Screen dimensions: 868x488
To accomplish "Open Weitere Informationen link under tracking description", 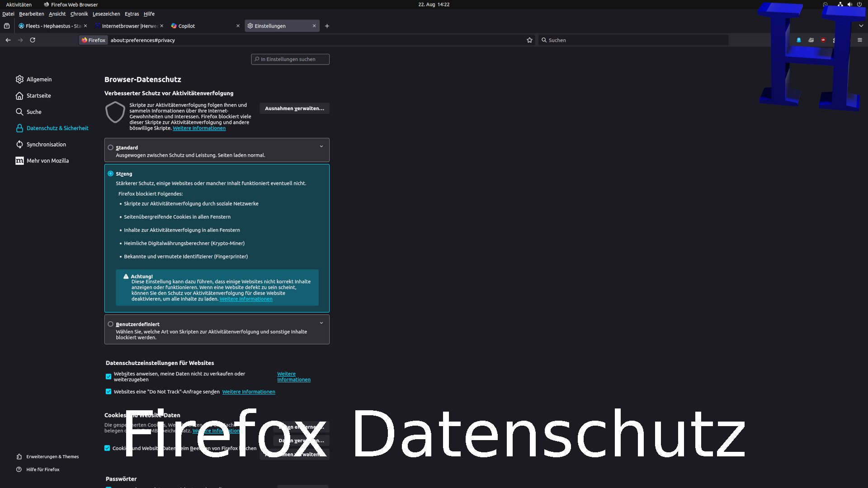I will [x=199, y=128].
